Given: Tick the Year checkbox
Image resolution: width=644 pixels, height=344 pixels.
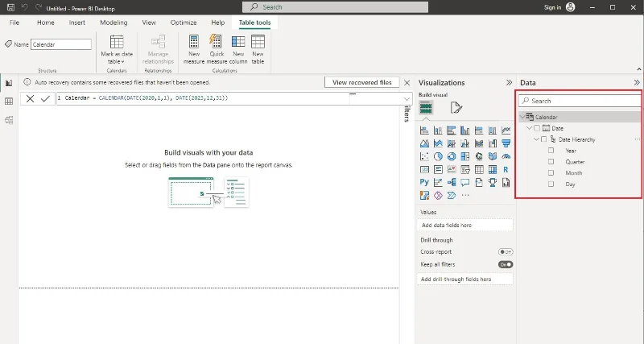Looking at the screenshot, I should coord(551,151).
